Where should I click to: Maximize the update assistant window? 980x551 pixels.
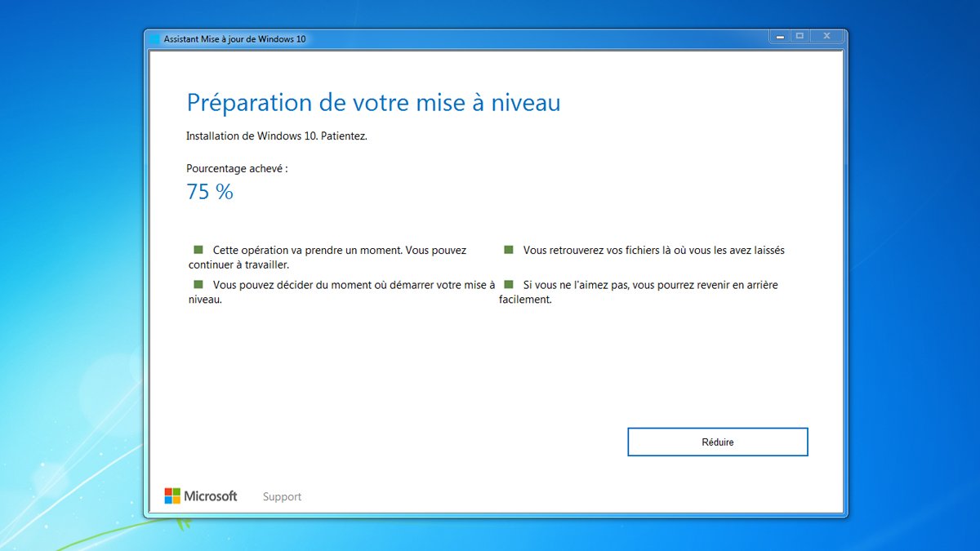tap(800, 36)
